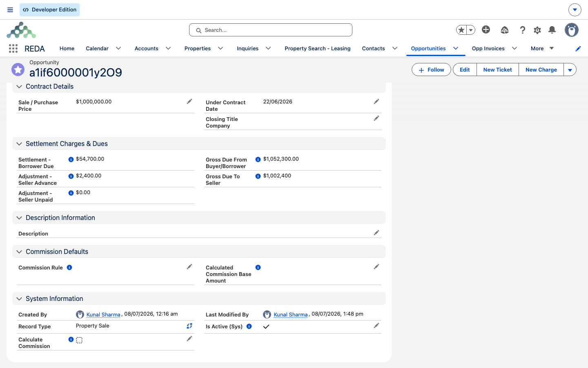
Task: Open the Help question mark icon
Action: click(x=523, y=30)
